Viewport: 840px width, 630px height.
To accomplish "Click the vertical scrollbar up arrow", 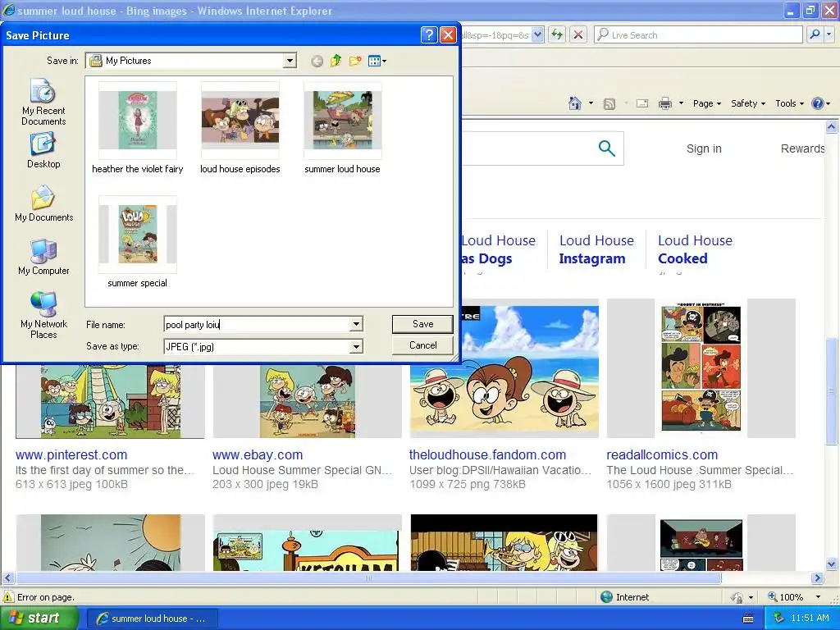I will tap(832, 127).
